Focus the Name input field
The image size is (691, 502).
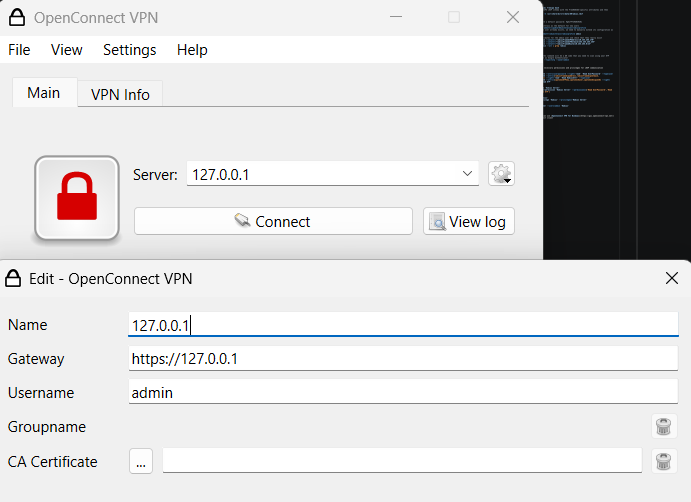(x=403, y=325)
